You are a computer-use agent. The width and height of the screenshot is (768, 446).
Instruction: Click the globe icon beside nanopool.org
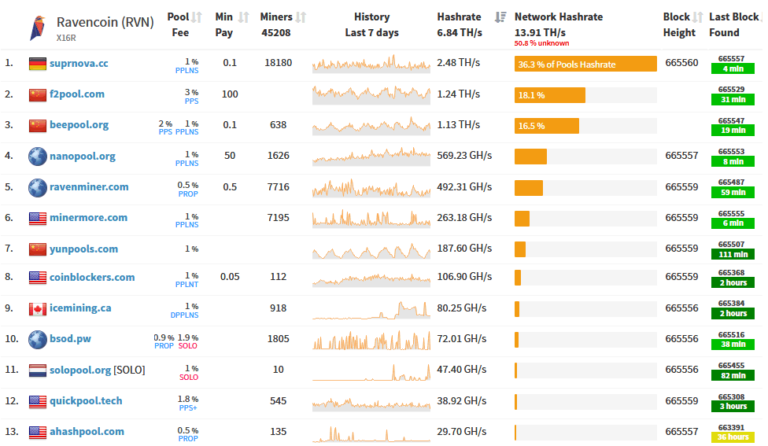tap(38, 156)
